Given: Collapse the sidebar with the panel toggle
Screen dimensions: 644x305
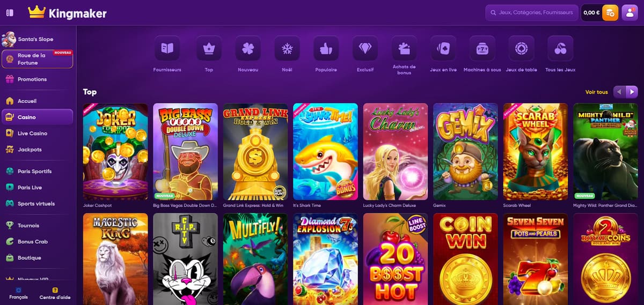Looking at the screenshot, I should [x=10, y=12].
